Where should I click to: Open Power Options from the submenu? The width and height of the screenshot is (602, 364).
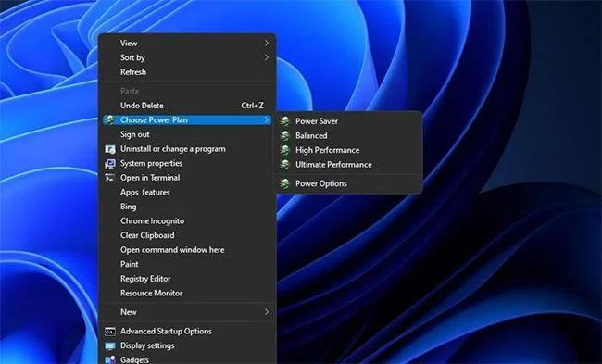click(349, 183)
